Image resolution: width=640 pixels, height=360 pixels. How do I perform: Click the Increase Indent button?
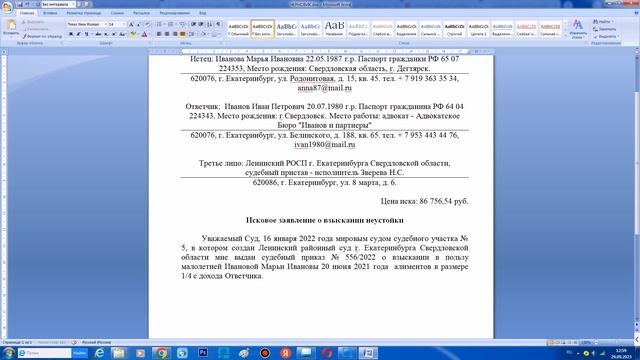click(201, 24)
